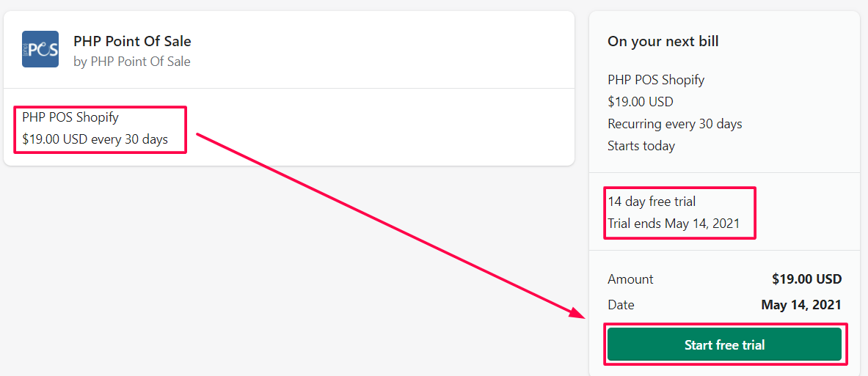Click the 'Amount' label

point(630,279)
